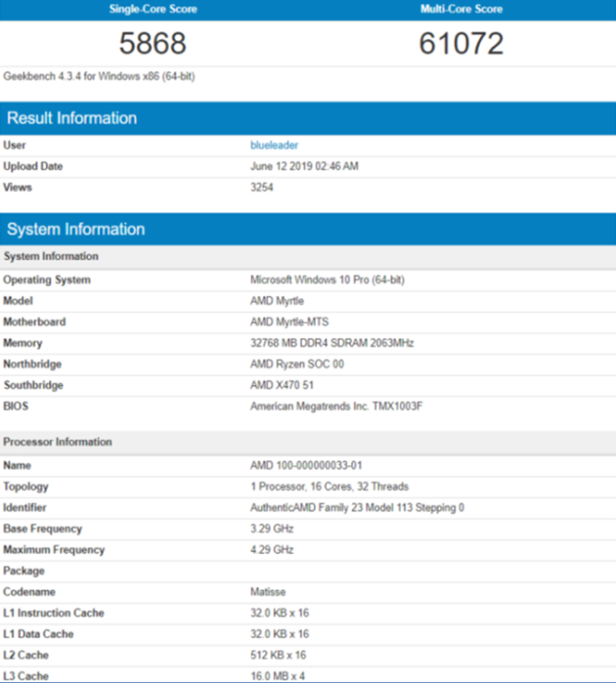Screen dimensions: 616x683
Task: Click the Geekbench 4.3.4 version text
Action: click(100, 76)
